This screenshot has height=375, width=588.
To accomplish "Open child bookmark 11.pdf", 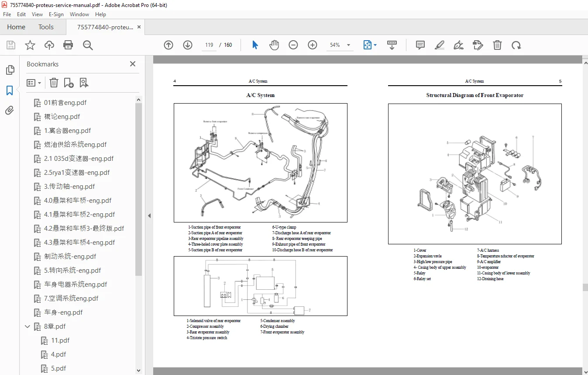I will pos(60,340).
